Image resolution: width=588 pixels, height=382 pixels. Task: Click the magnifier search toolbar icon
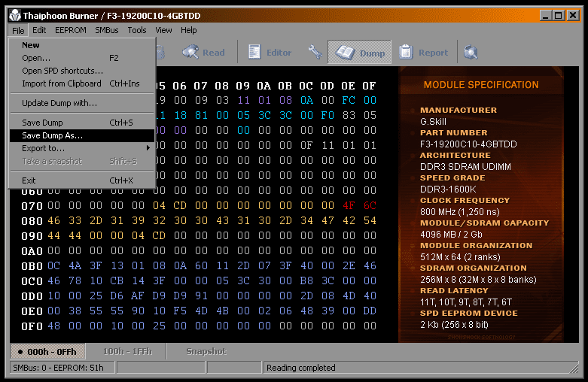tap(471, 53)
